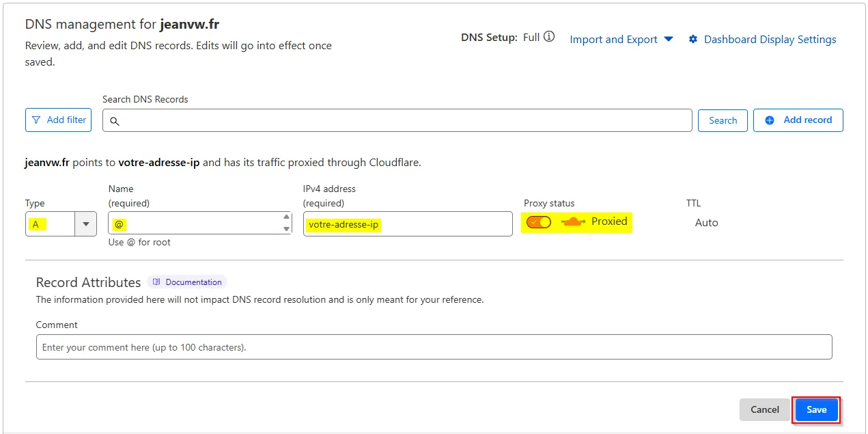Open the Record Attributes Documentation link
The height and width of the screenshot is (434, 868).
193,282
